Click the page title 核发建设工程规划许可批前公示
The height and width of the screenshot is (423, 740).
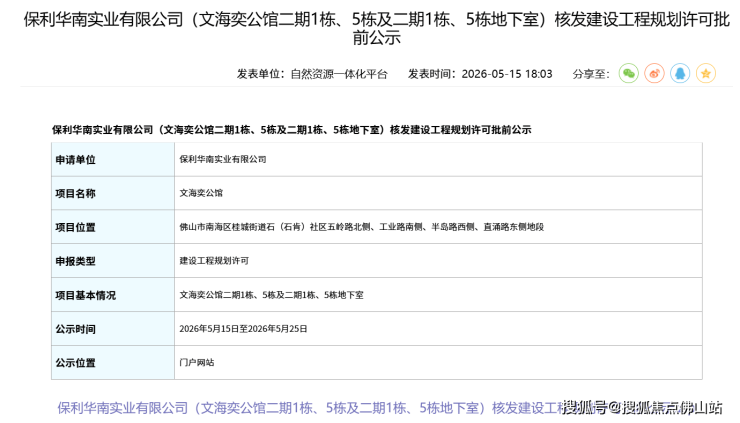pos(377,28)
